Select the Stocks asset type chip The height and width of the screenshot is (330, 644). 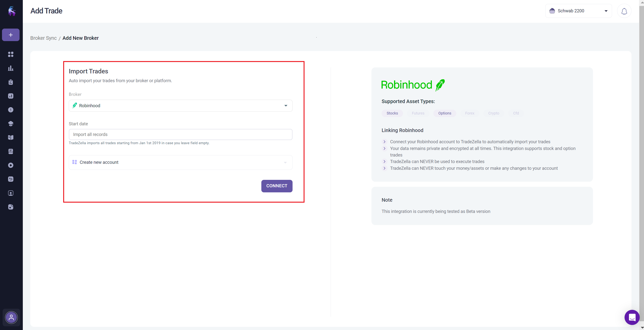tap(392, 113)
